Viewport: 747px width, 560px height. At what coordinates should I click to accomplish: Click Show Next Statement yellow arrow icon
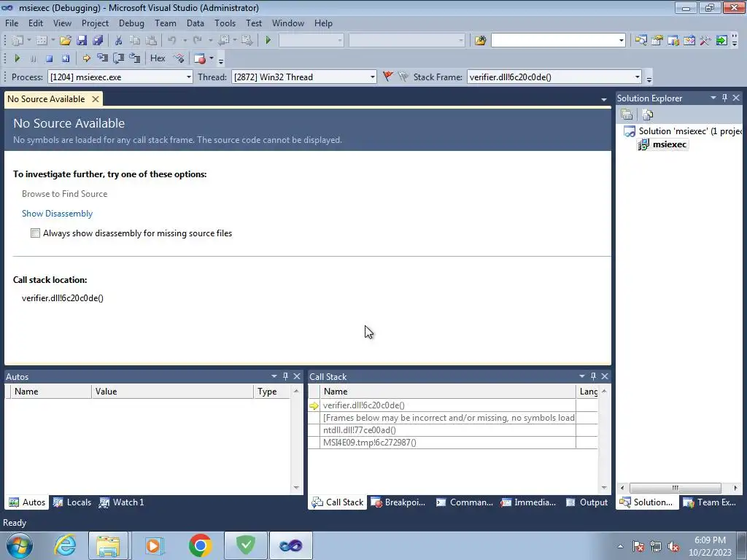[x=86, y=58]
